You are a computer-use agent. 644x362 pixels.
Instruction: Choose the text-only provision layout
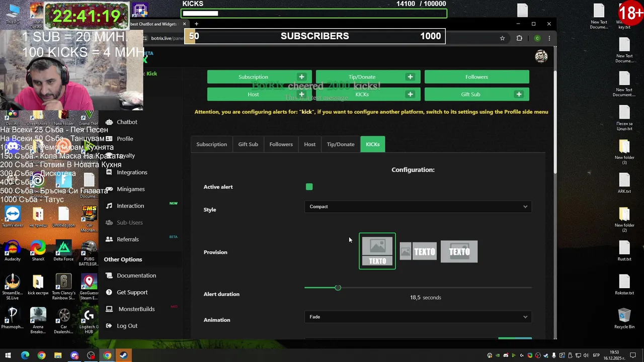(459, 251)
